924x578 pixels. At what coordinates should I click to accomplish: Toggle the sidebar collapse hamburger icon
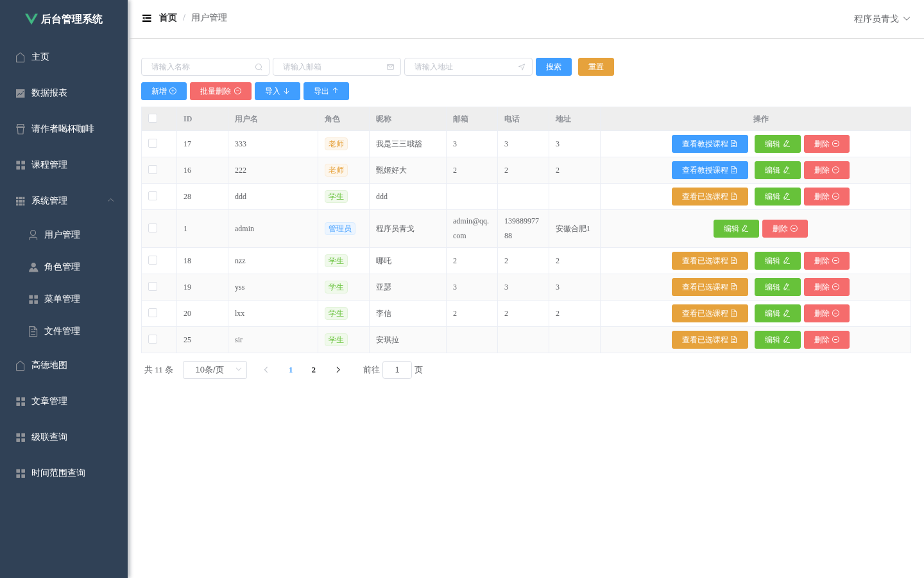tap(147, 18)
